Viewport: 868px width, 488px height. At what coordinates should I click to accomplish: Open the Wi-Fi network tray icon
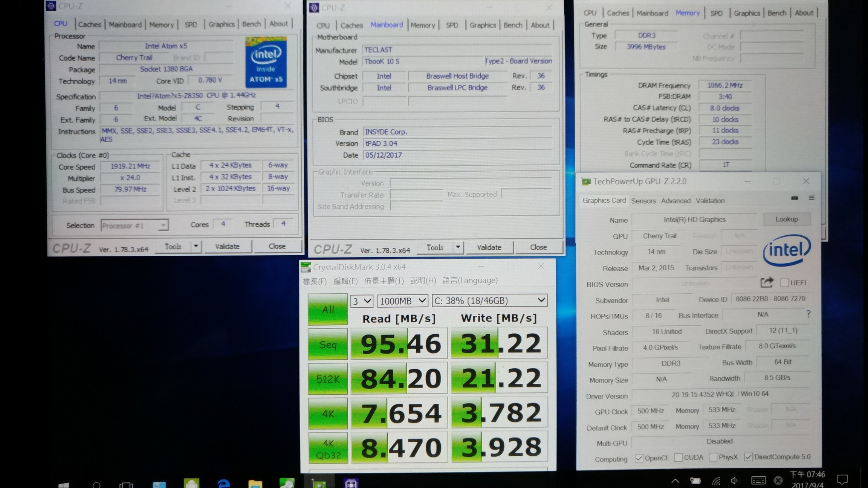click(716, 481)
